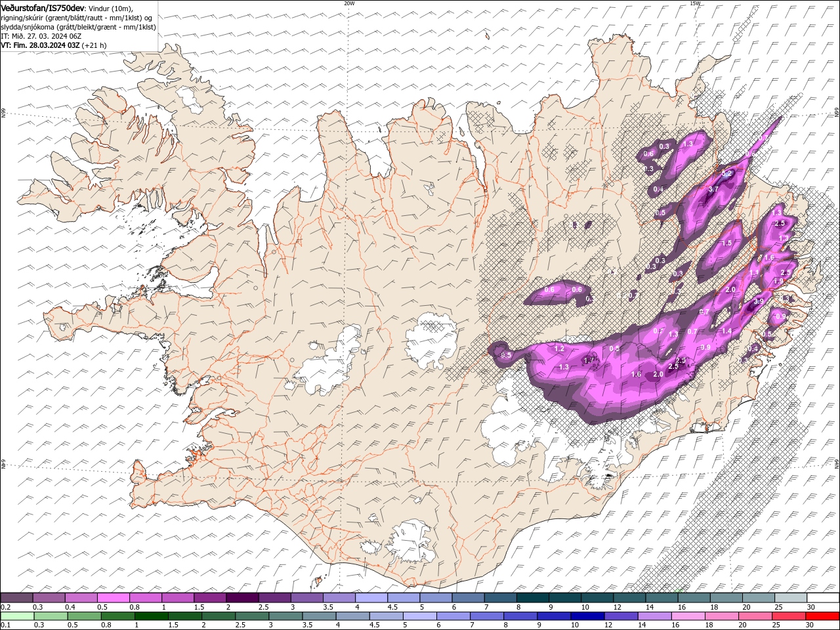The width and height of the screenshot is (840, 630).
Task: Choose the dark teal 8 snow legend swatch
Action: [533, 598]
